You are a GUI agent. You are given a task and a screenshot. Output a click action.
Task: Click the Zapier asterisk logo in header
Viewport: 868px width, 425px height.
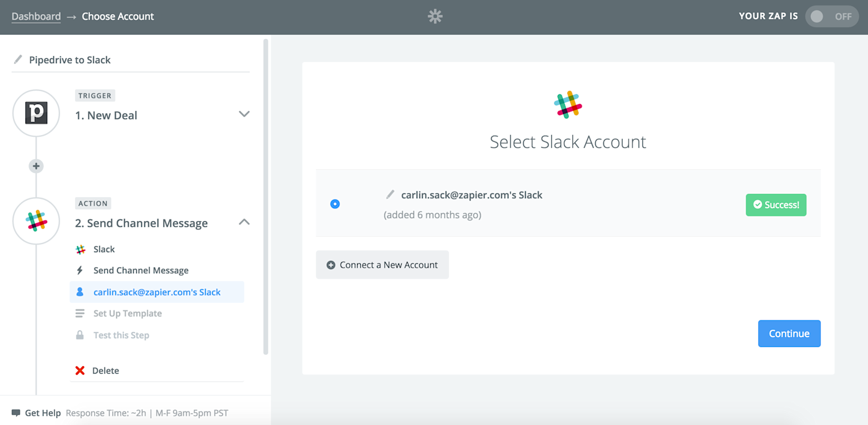(x=435, y=17)
